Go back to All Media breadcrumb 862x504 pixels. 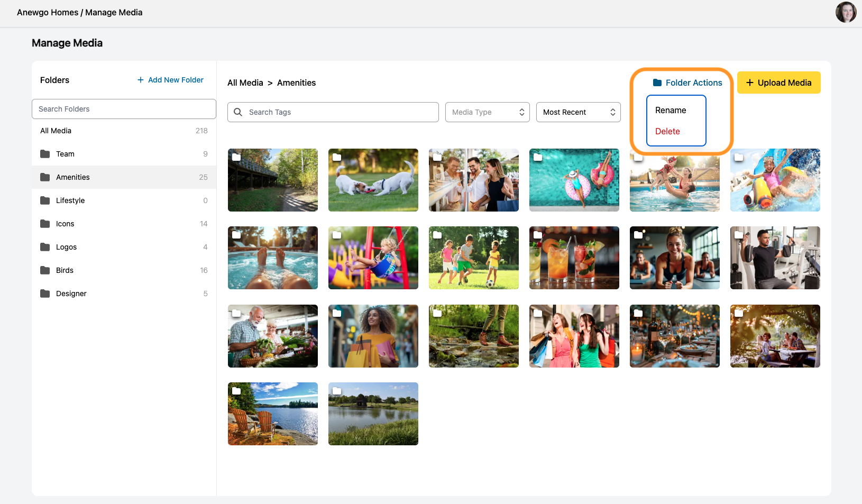pos(245,83)
